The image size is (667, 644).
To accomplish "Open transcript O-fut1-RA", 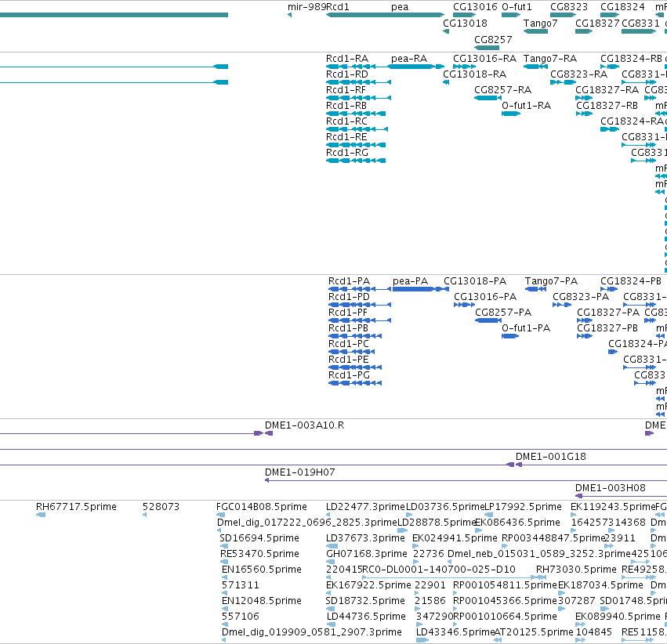I will tap(526, 106).
